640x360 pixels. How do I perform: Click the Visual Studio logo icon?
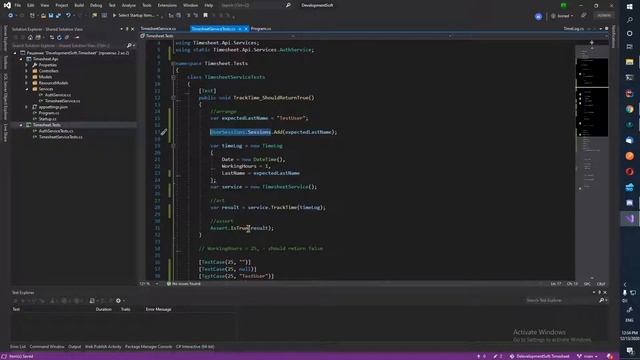pos(7,5)
